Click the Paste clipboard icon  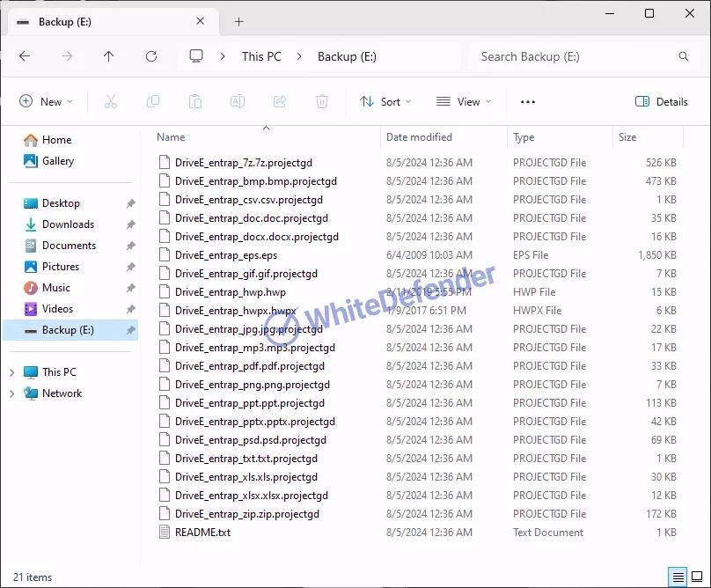195,102
